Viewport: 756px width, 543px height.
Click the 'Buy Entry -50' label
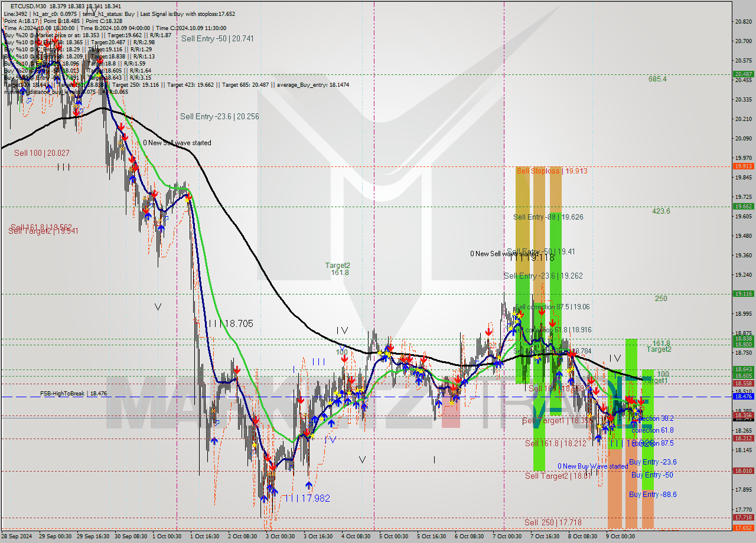tap(652, 475)
